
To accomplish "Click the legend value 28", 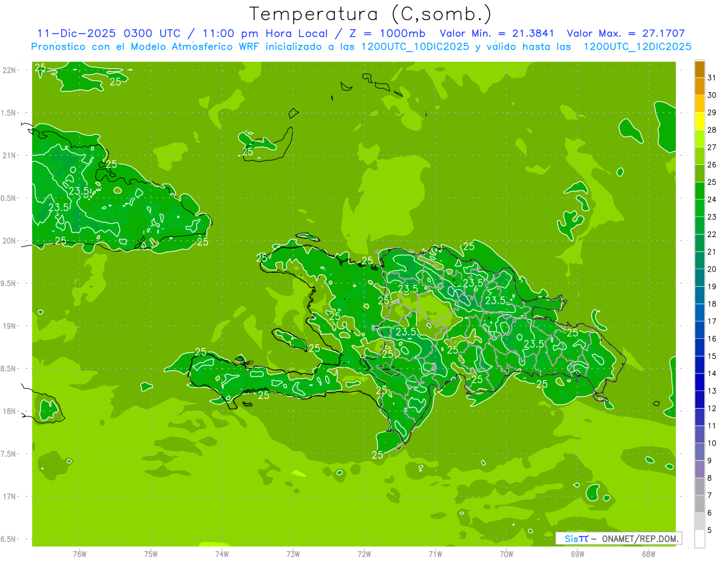I will click(712, 130).
